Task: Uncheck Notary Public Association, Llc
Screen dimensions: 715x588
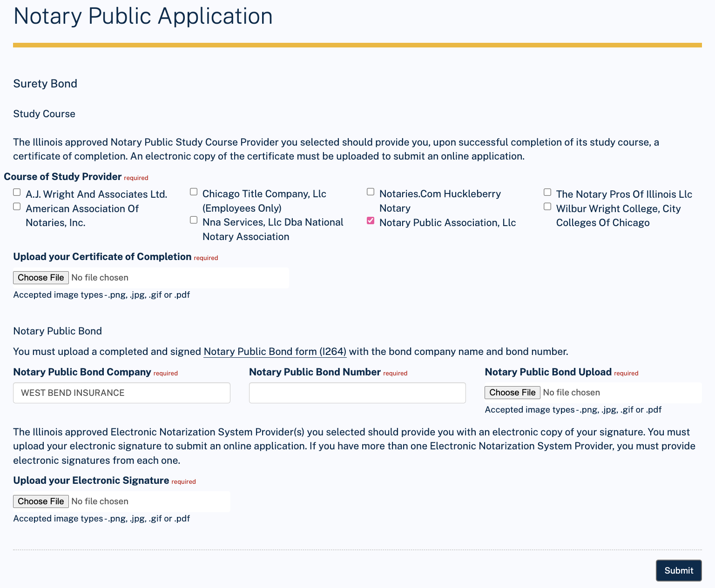Action: click(371, 220)
